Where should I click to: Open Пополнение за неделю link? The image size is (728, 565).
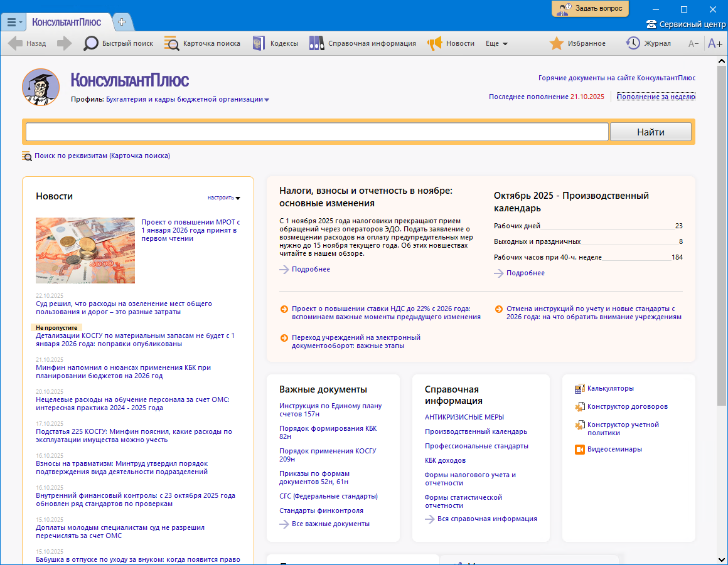point(656,97)
